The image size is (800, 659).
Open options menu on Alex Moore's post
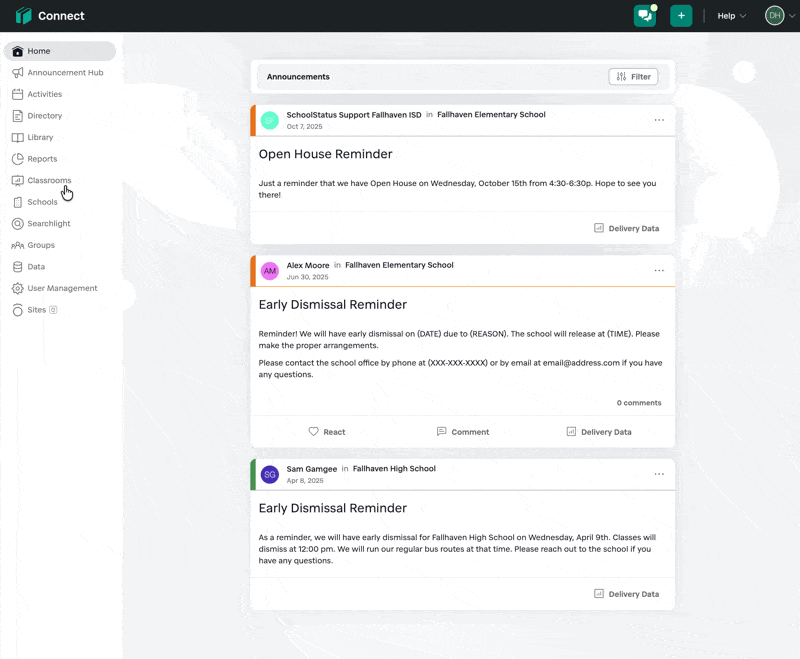tap(659, 270)
